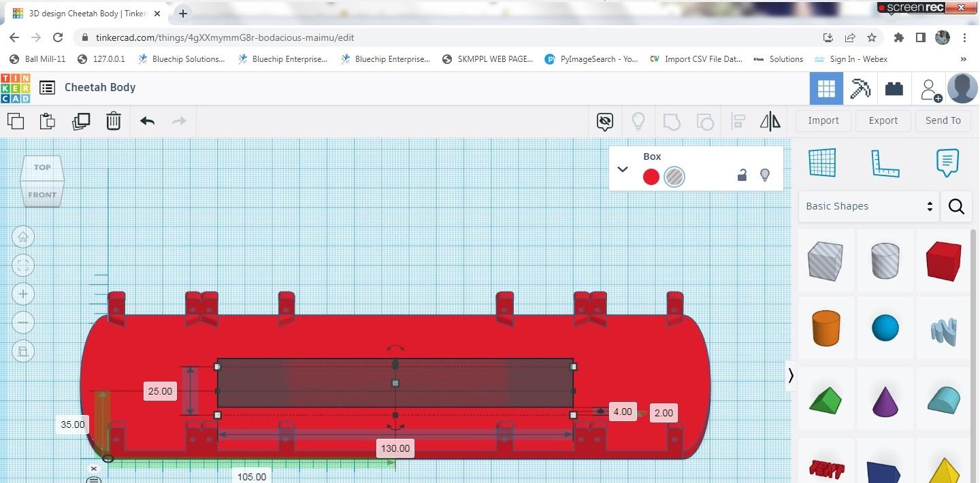Click the Duplicate and repeat icon
Image resolution: width=980 pixels, height=483 pixels.
pyautogui.click(x=81, y=121)
